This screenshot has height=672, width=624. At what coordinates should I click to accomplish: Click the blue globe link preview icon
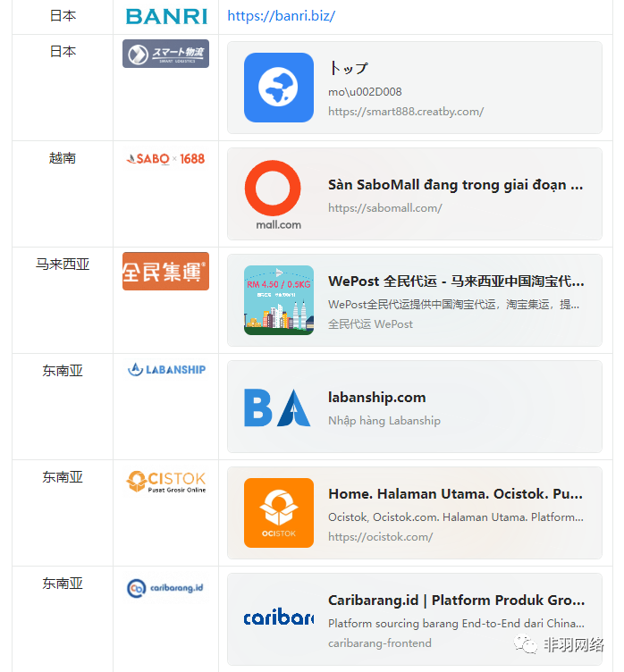click(x=278, y=88)
